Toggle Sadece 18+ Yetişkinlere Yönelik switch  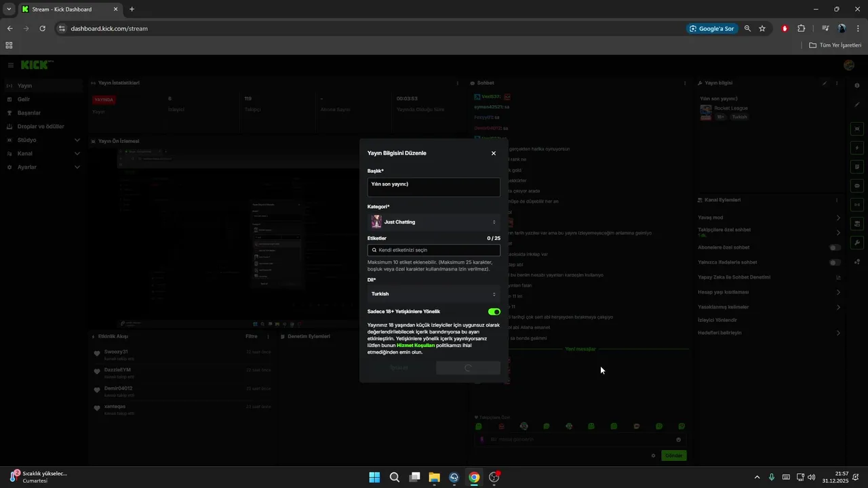click(x=494, y=312)
